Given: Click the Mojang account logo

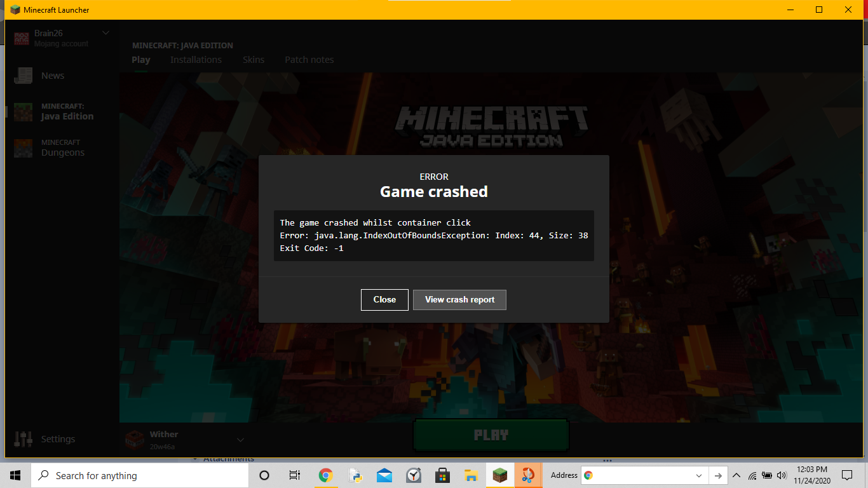Looking at the screenshot, I should click(22, 38).
